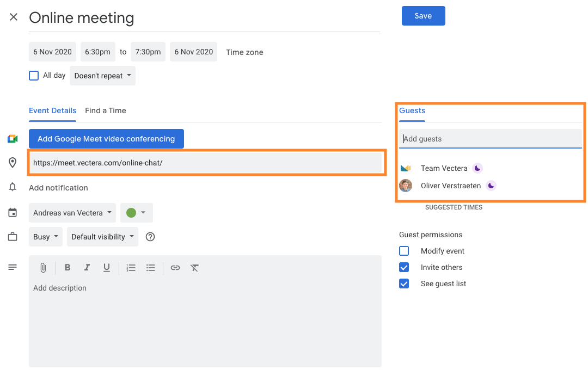Open visibility help question mark icon

click(x=150, y=237)
